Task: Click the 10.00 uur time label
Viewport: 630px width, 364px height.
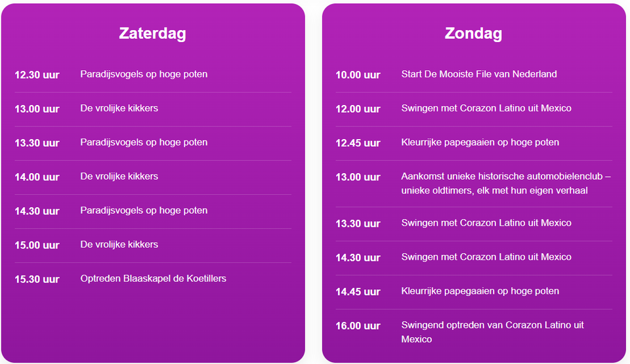Action: pyautogui.click(x=358, y=75)
